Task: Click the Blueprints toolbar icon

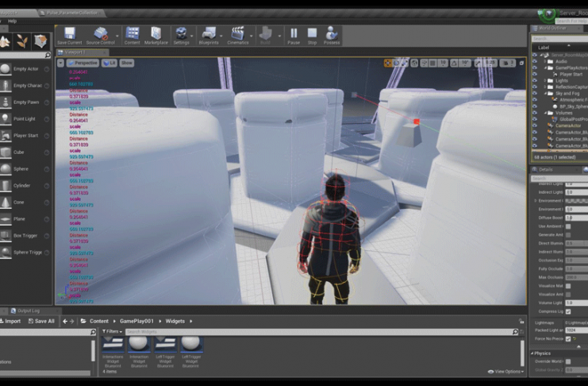Action: [209, 36]
